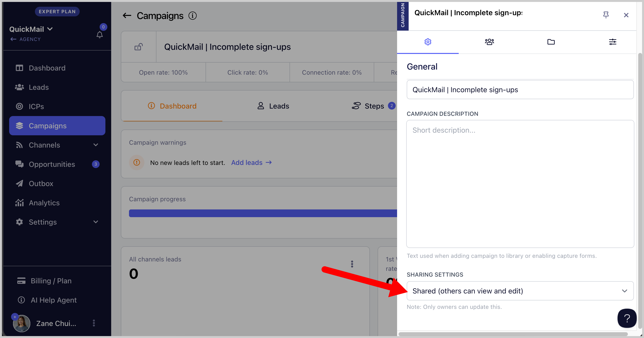Image resolution: width=644 pixels, height=338 pixels.
Task: Click the unlock icon beside campaign name
Action: 139,47
